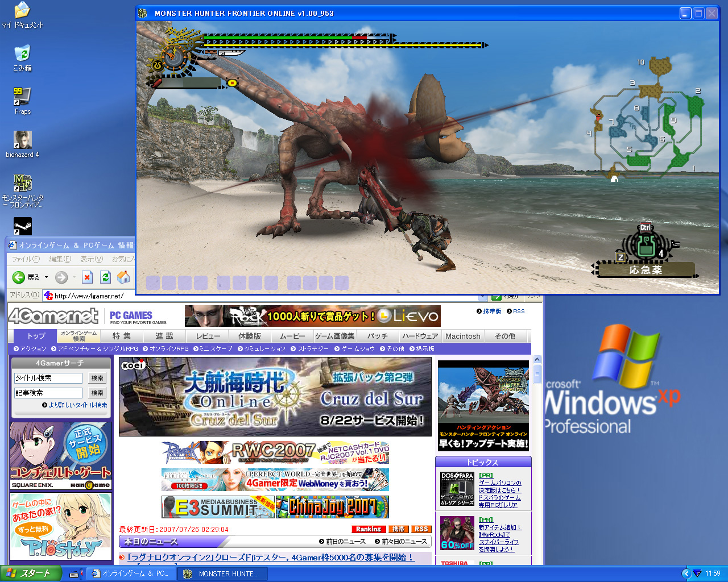Select the その他 tab
728x582 pixels.
[x=505, y=336]
